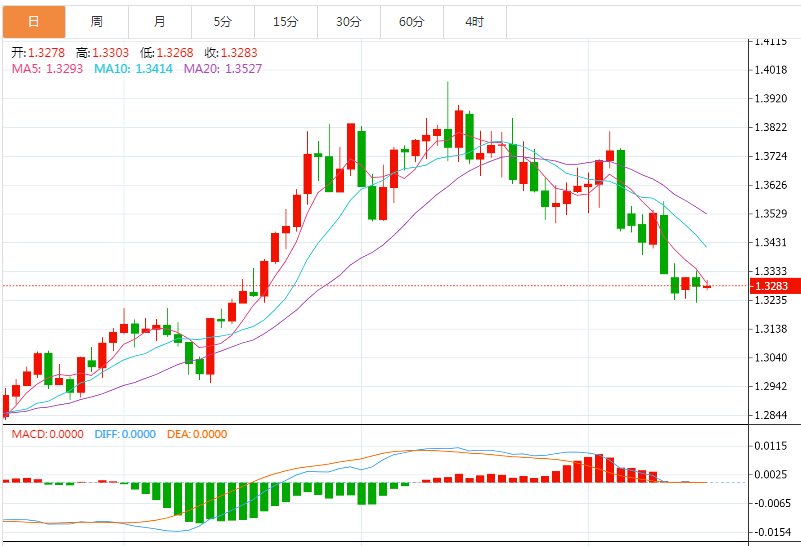Open the 30分 timeframe tab
The image size is (801, 546).
click(x=349, y=22)
